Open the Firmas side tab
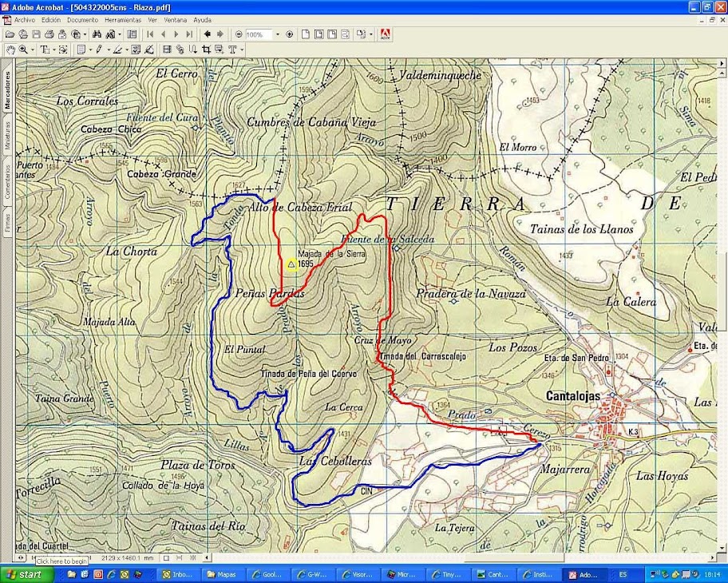Screen dimensions: 728x583 [7, 223]
